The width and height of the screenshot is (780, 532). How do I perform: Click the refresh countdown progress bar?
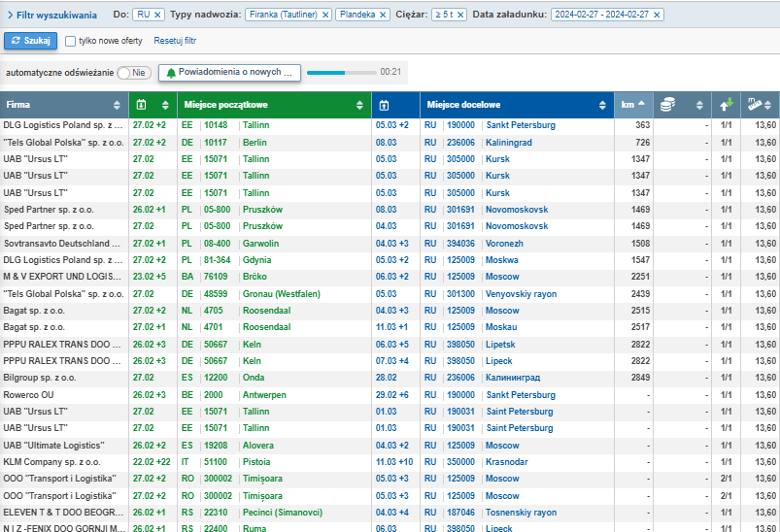(x=342, y=73)
